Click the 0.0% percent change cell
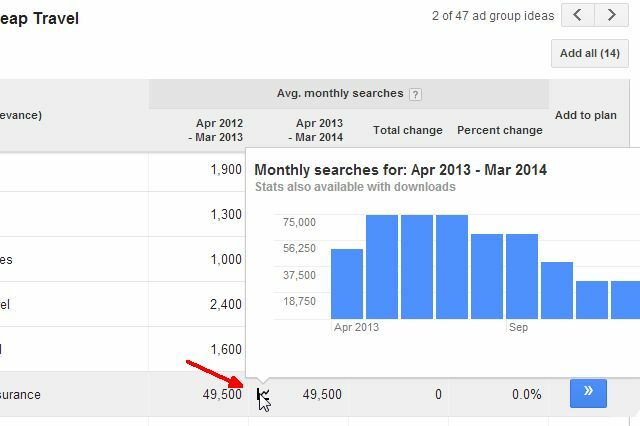640x426 pixels. coord(527,395)
